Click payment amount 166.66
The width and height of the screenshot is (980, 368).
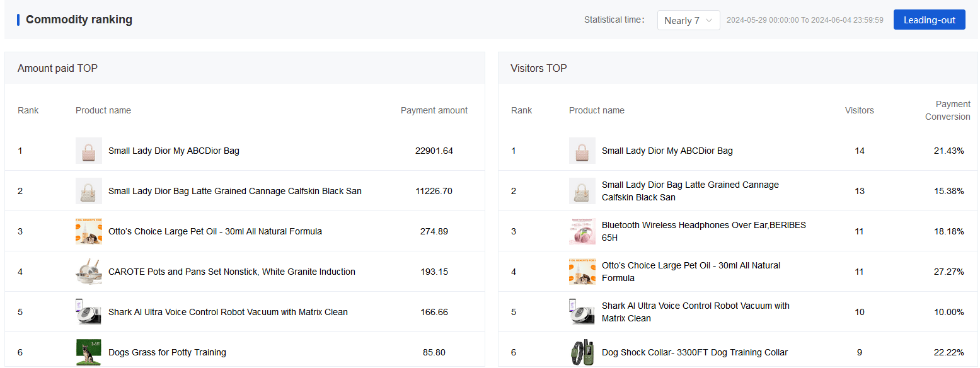click(x=434, y=312)
